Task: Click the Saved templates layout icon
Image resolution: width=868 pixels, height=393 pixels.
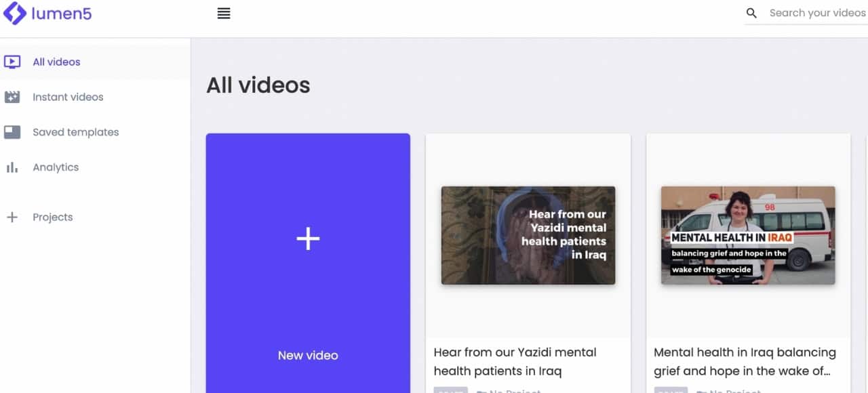Action: pos(12,132)
